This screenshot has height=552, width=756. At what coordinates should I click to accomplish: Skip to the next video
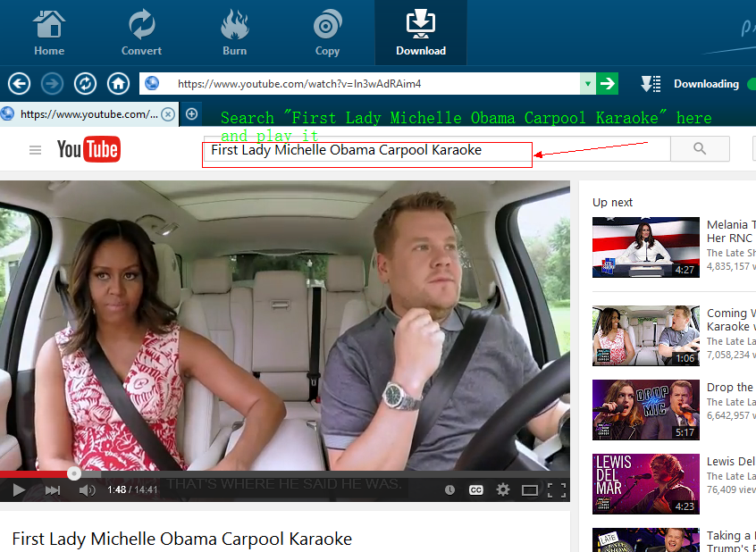pos(53,490)
